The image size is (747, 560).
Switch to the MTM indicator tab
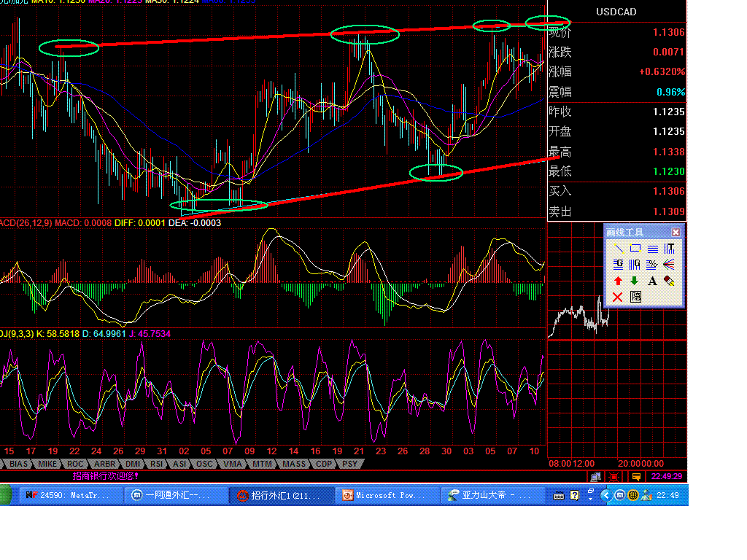coord(262,464)
